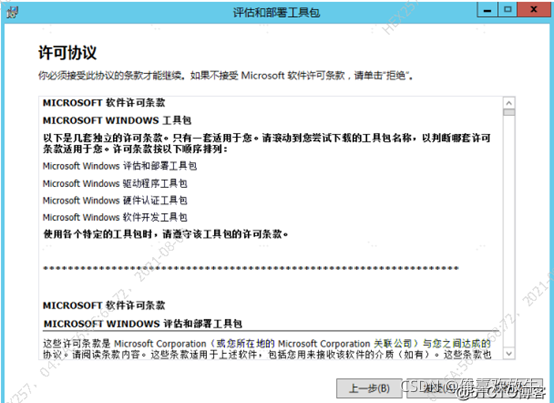Image resolution: width=554 pixels, height=403 pixels.
Task: Click the 许可协议 heading
Action: (x=67, y=53)
